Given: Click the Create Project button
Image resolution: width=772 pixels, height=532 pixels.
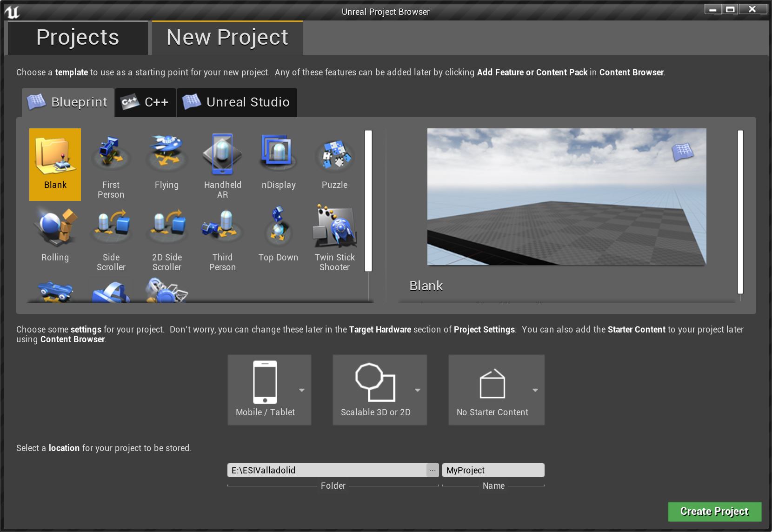Looking at the screenshot, I should pos(714,512).
